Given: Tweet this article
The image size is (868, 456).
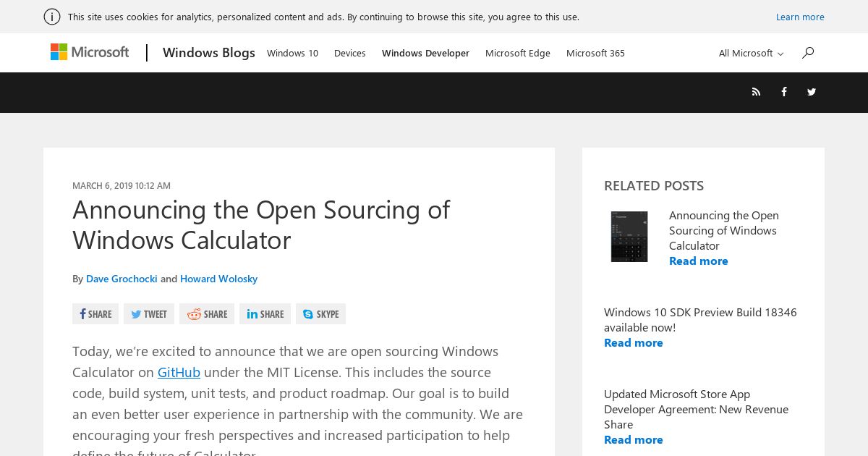Looking at the screenshot, I should point(149,314).
